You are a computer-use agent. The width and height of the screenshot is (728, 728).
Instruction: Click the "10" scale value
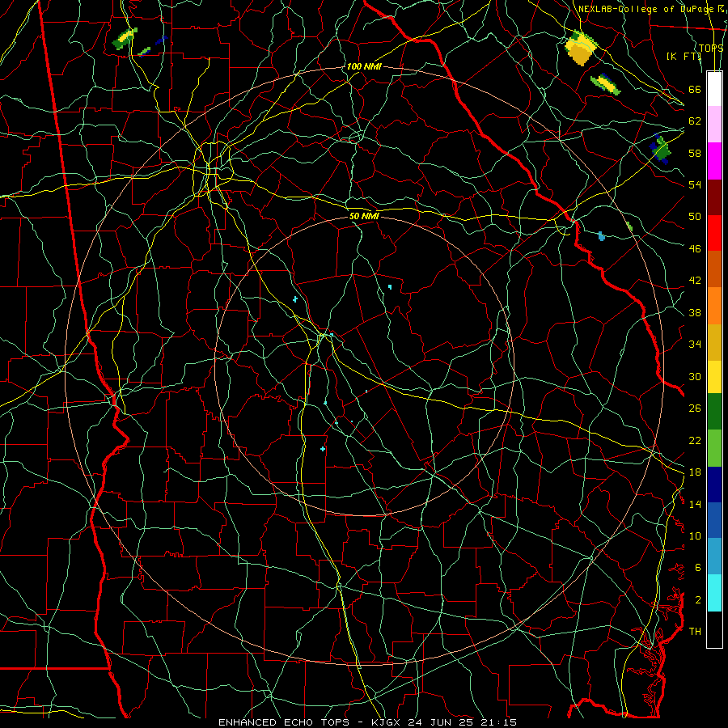(x=695, y=536)
